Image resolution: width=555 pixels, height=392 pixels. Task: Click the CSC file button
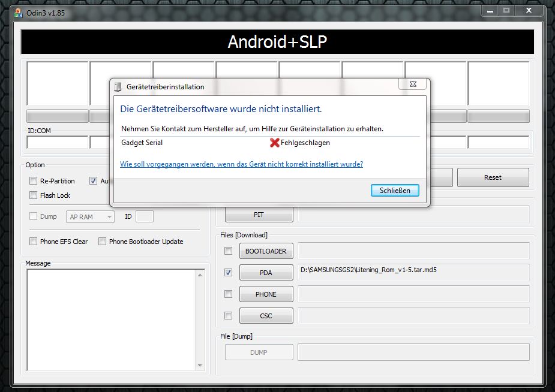pyautogui.click(x=266, y=316)
